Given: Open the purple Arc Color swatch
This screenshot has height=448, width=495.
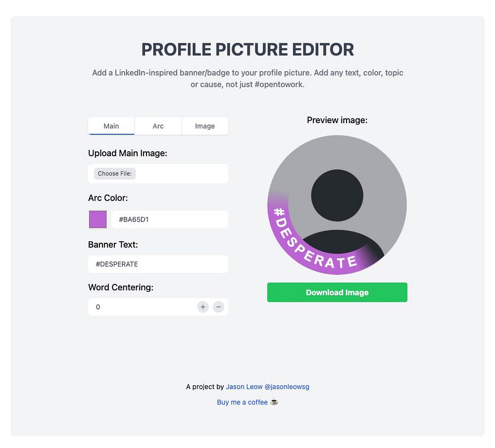Looking at the screenshot, I should [98, 220].
